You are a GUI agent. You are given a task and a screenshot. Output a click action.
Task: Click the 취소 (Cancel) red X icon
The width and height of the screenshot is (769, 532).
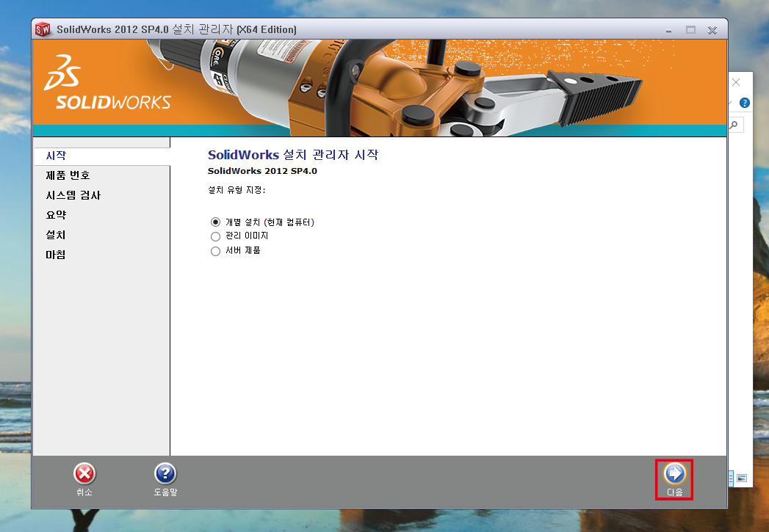[x=84, y=474]
